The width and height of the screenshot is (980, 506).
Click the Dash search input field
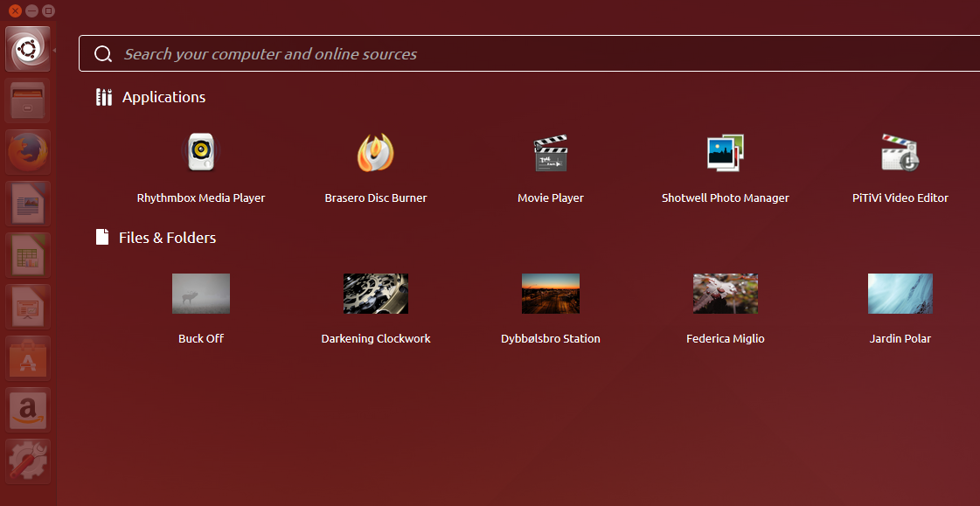(525, 54)
